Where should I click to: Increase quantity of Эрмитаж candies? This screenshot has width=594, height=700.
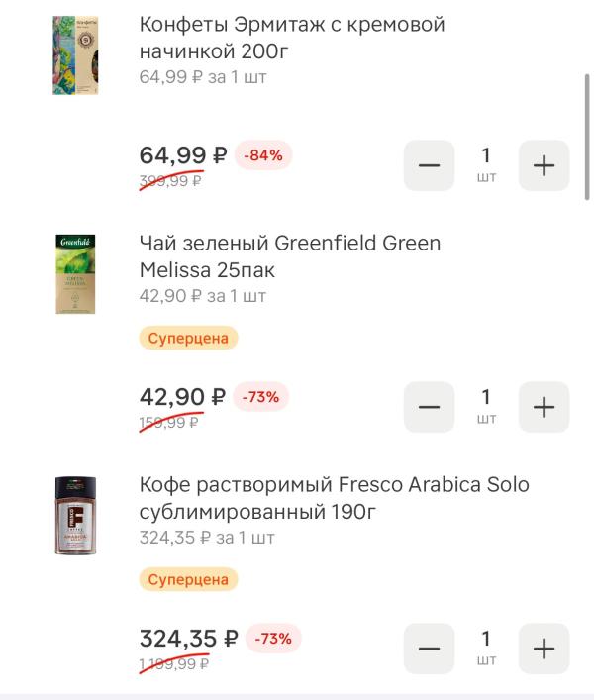click(544, 165)
